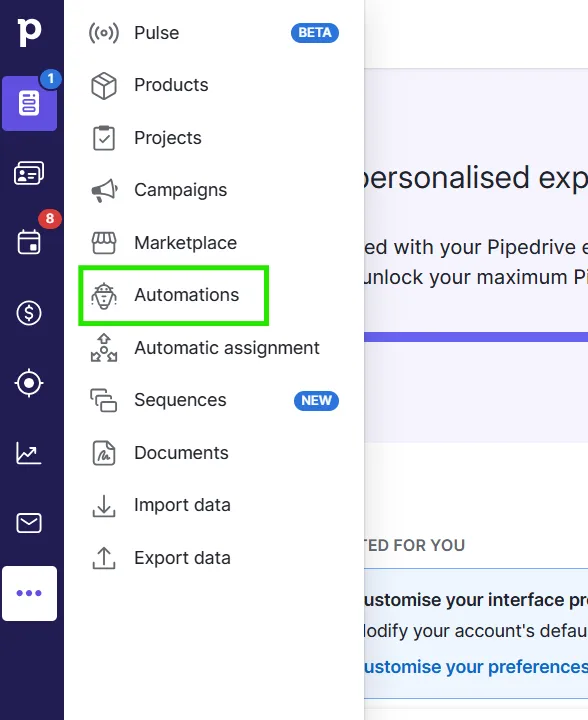
Task: Open the Leads inbox icon with badge
Action: pos(29,103)
